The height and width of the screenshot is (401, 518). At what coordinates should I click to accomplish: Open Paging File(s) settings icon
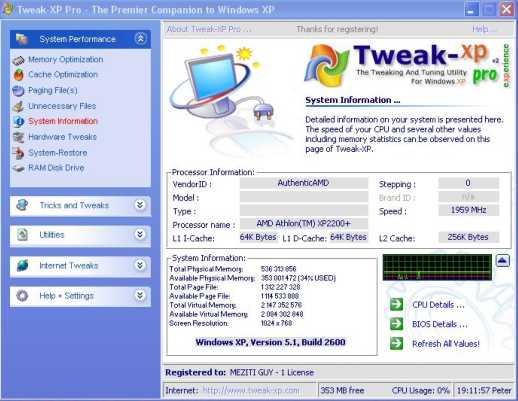pos(18,90)
